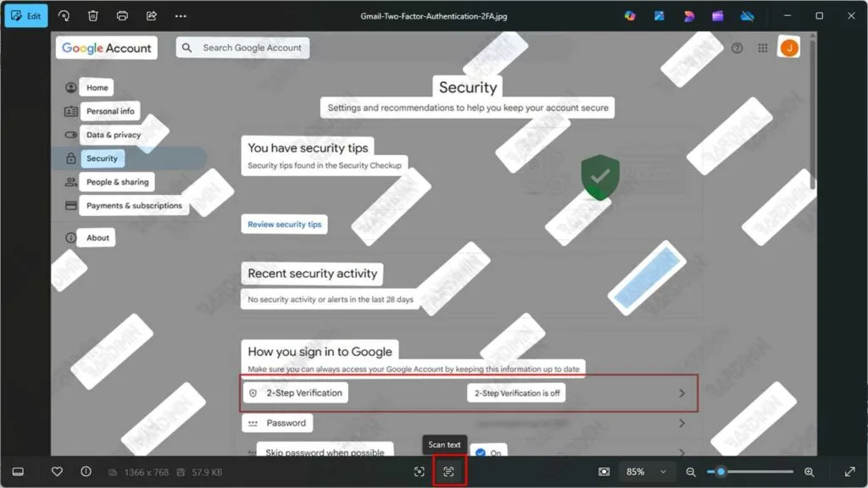Zoom out with the minus magnifier
Image resolution: width=868 pixels, height=488 pixels.
tap(691, 472)
